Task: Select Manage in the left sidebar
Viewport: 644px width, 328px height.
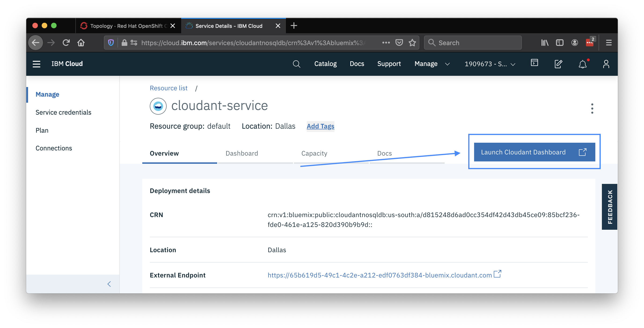Action: click(x=47, y=95)
